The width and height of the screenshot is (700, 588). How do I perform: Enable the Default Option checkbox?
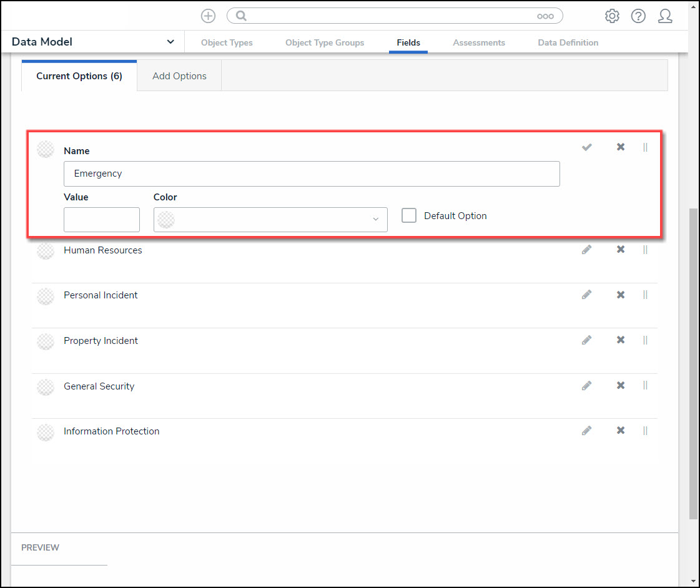pyautogui.click(x=409, y=215)
